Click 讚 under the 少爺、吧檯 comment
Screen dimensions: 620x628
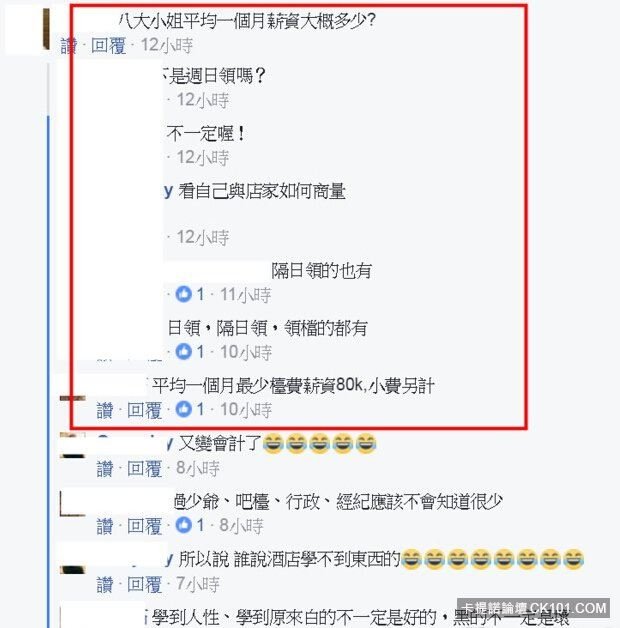(105, 526)
